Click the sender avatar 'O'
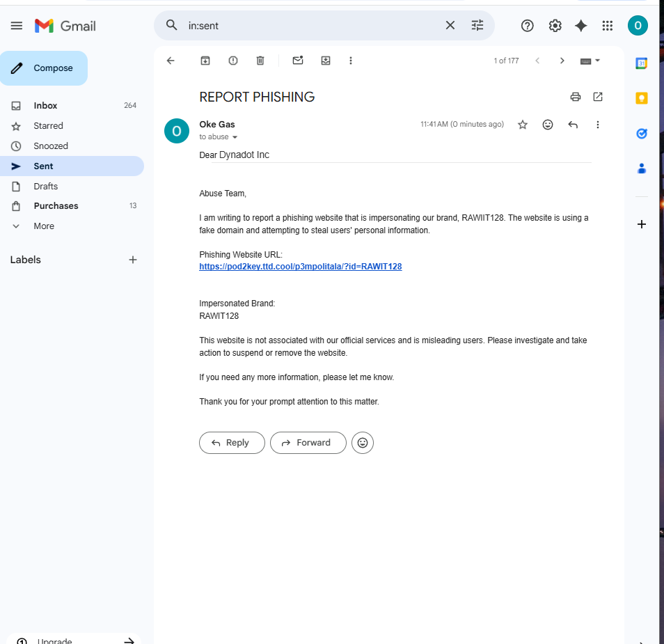The width and height of the screenshot is (664, 644). 177,131
